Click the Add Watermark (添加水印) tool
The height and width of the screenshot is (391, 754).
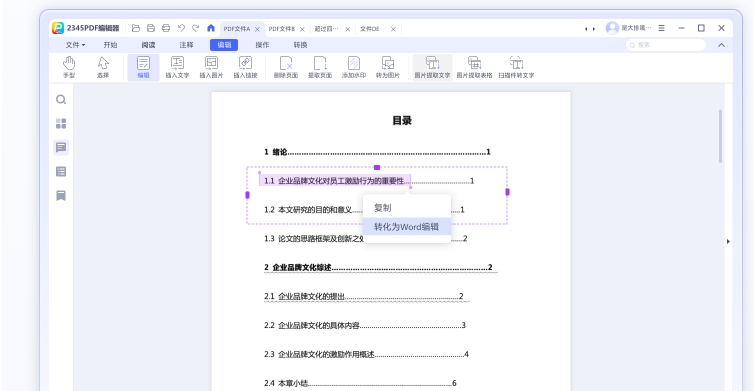(x=354, y=67)
